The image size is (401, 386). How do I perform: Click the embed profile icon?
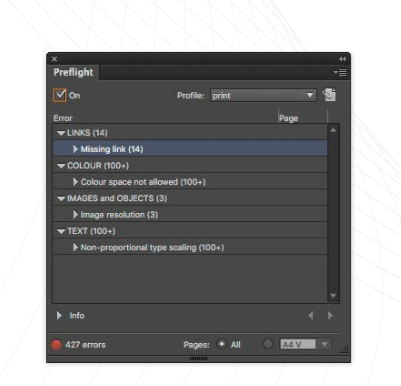pyautogui.click(x=329, y=95)
